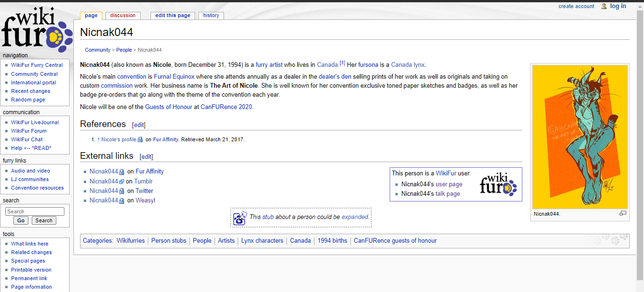Image resolution: width=644 pixels, height=292 pixels.
Task: Open the Nicnak044 lynx artwork thumbnail
Action: click(x=580, y=137)
